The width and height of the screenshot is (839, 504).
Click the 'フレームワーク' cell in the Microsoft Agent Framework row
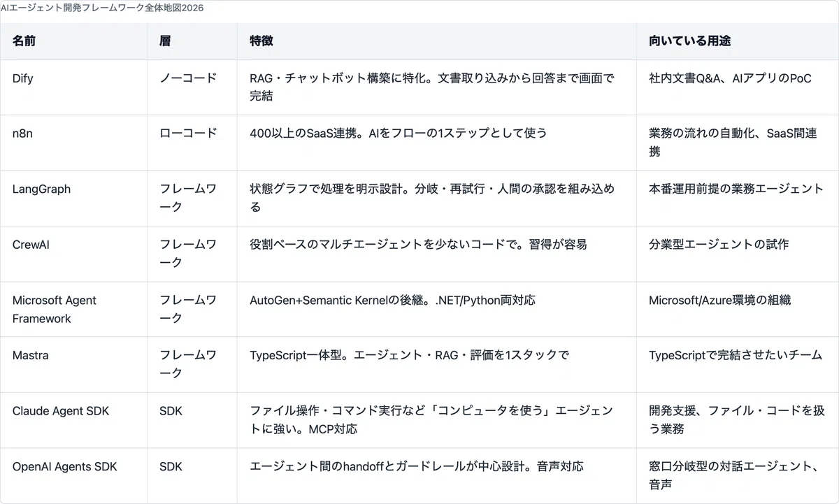[x=192, y=309]
